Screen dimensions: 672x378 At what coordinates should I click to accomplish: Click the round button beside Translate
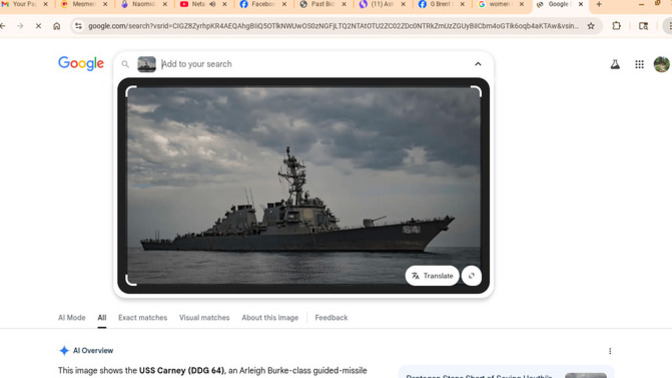(x=471, y=276)
